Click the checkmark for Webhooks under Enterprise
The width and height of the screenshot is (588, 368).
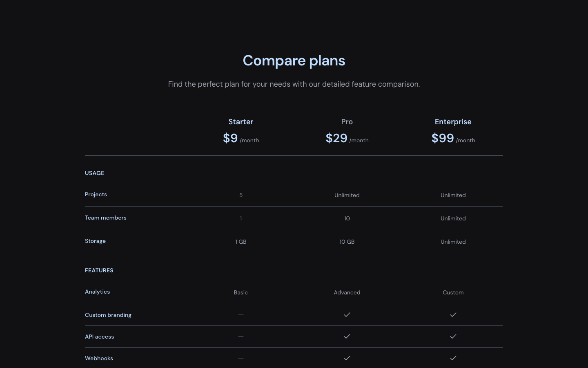[x=453, y=358]
